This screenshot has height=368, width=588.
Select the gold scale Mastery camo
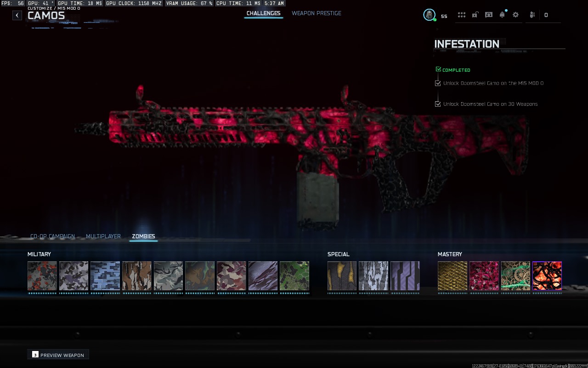click(452, 276)
